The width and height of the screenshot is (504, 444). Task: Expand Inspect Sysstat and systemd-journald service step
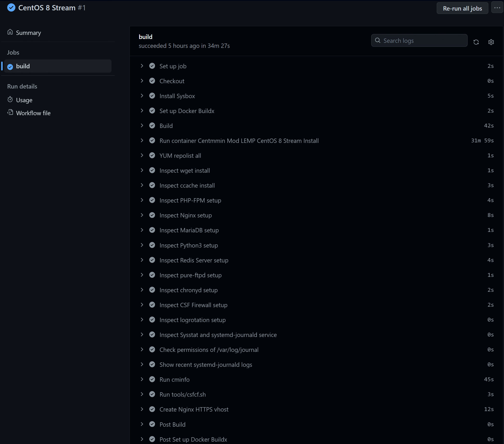(x=142, y=335)
